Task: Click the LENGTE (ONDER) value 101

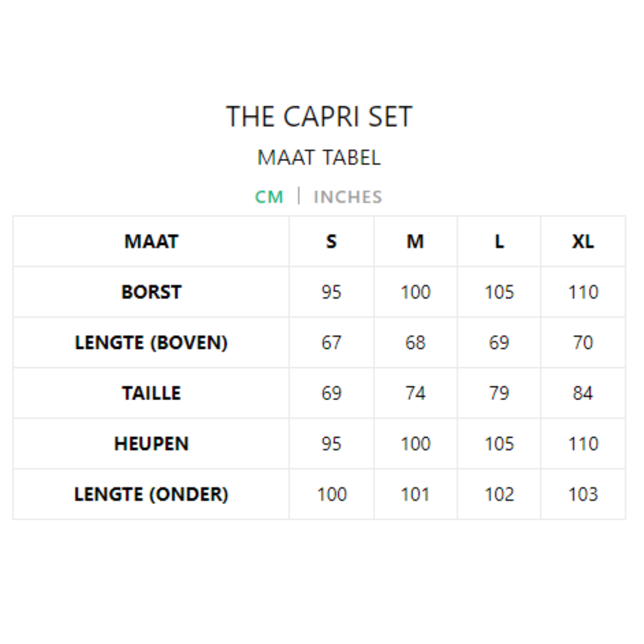Action: coord(415,494)
